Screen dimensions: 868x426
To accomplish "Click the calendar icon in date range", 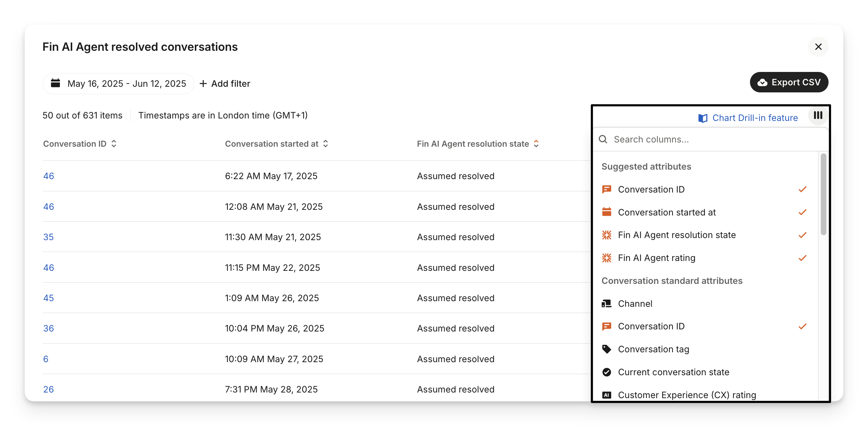I will point(56,83).
